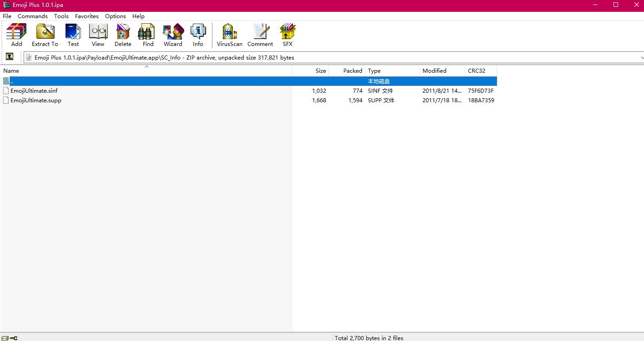Click the size value 1,668
The width and height of the screenshot is (644, 341).
pos(319,100)
